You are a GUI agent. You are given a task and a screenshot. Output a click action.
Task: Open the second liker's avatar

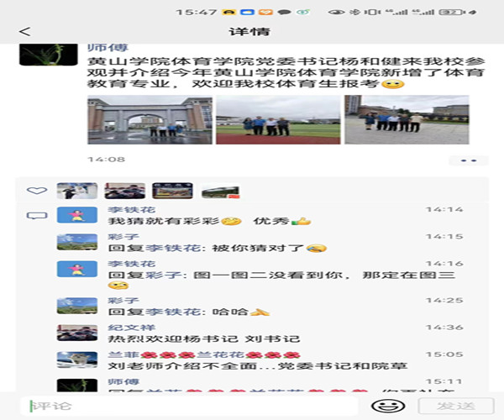(125, 191)
